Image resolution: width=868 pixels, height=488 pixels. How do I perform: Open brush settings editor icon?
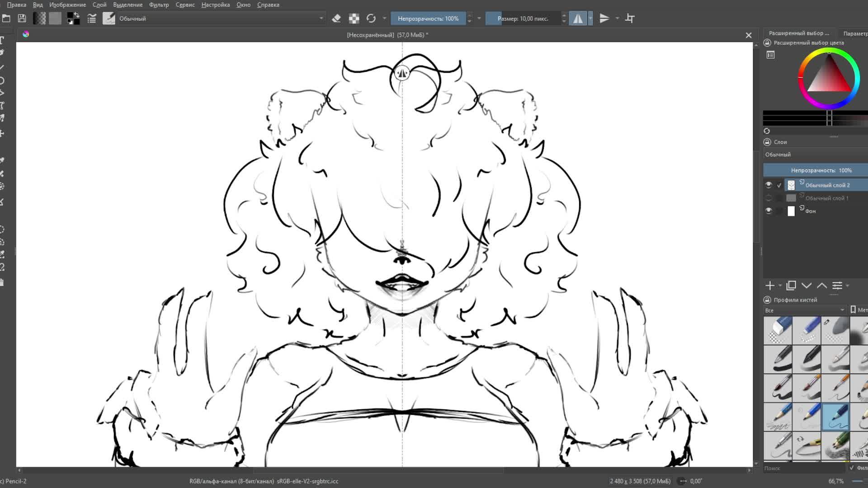[92, 19]
